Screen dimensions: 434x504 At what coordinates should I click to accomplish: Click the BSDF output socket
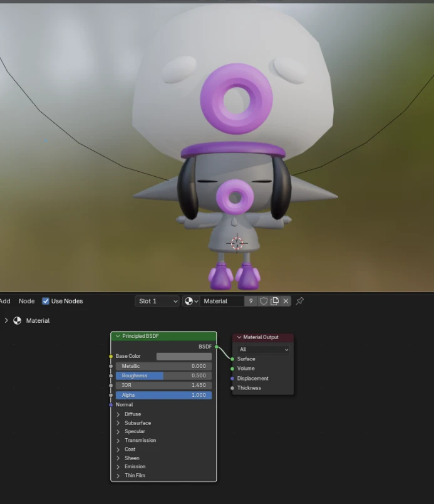click(217, 346)
